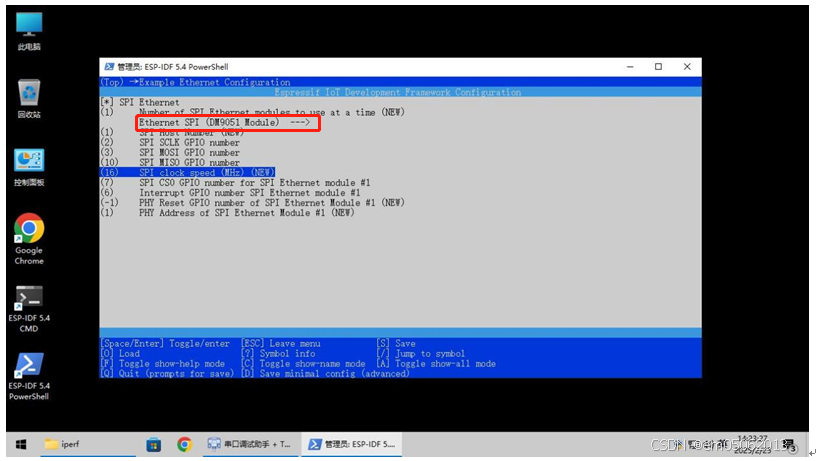Click the [Space/Enter] Toggle/enter hint
The height and width of the screenshot is (461, 817).
click(x=165, y=343)
